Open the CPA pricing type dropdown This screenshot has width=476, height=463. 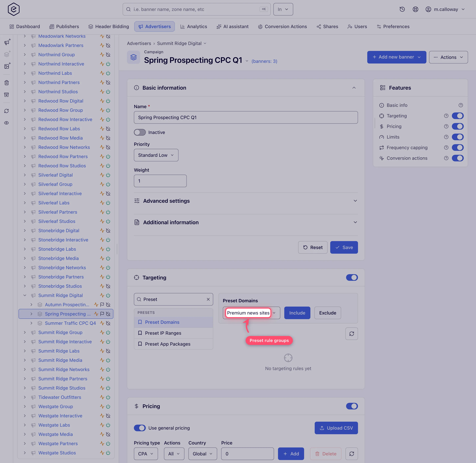tap(146, 454)
